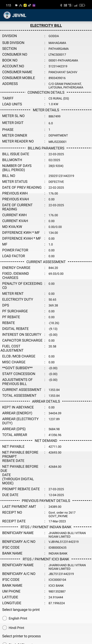
Task: Select the Hindi Print radio button
Action: click(x=5, y=628)
